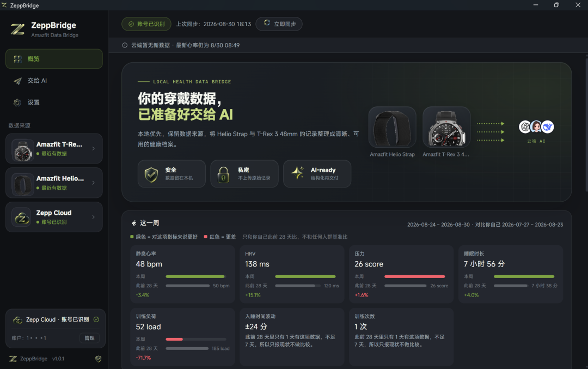The width and height of the screenshot is (588, 369).
Task: Open the 训练负荷 52 load card
Action: pos(182,337)
